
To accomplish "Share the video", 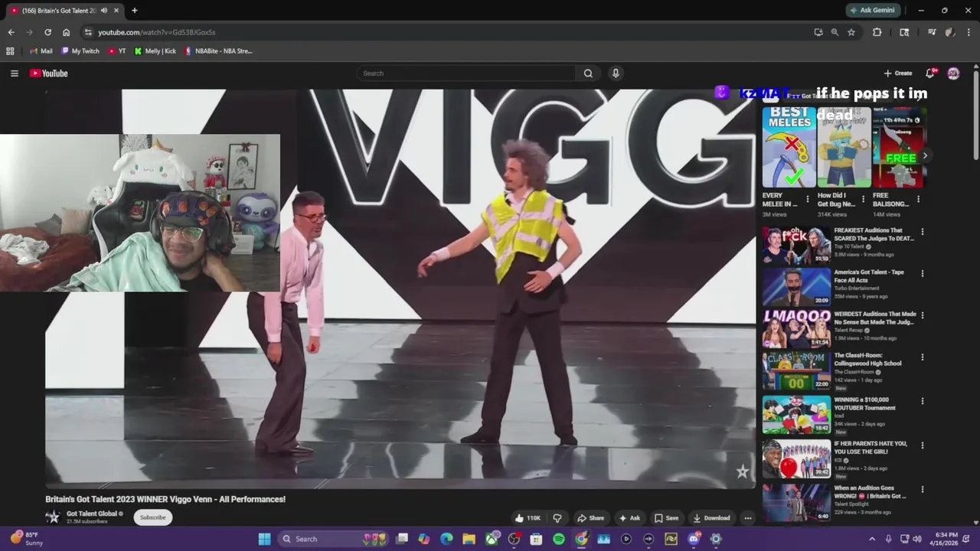I will tap(590, 518).
